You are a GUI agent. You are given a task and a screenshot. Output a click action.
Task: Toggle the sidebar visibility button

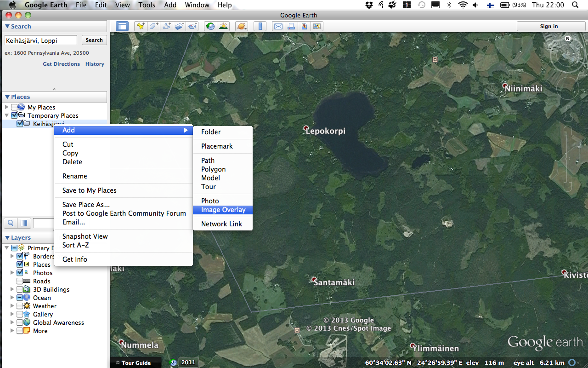pos(122,26)
